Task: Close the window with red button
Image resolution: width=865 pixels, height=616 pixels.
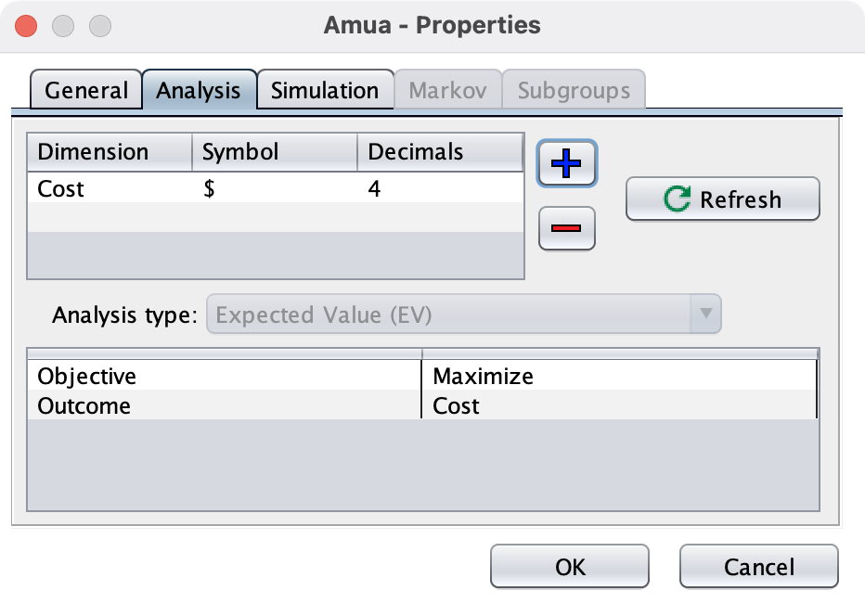Action: (x=28, y=25)
